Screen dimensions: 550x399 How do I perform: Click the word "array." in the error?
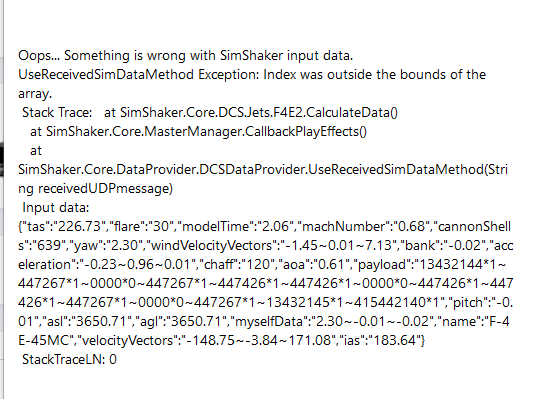coord(35,94)
